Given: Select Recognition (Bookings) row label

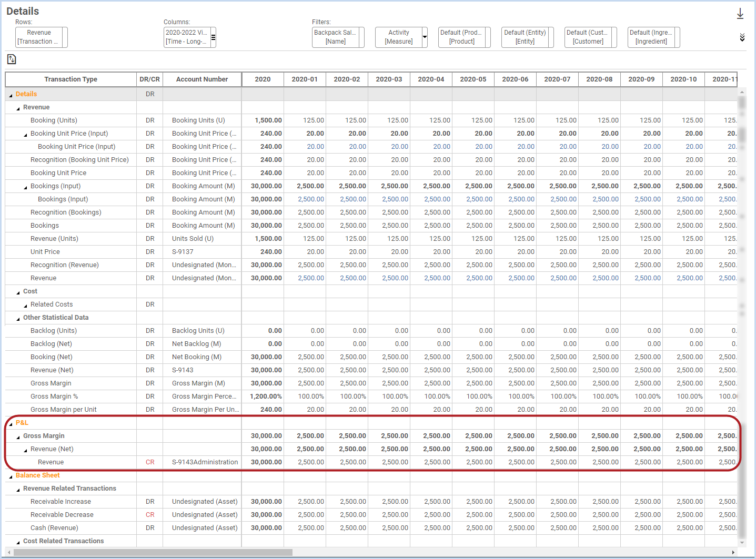Looking at the screenshot, I should click(66, 212).
